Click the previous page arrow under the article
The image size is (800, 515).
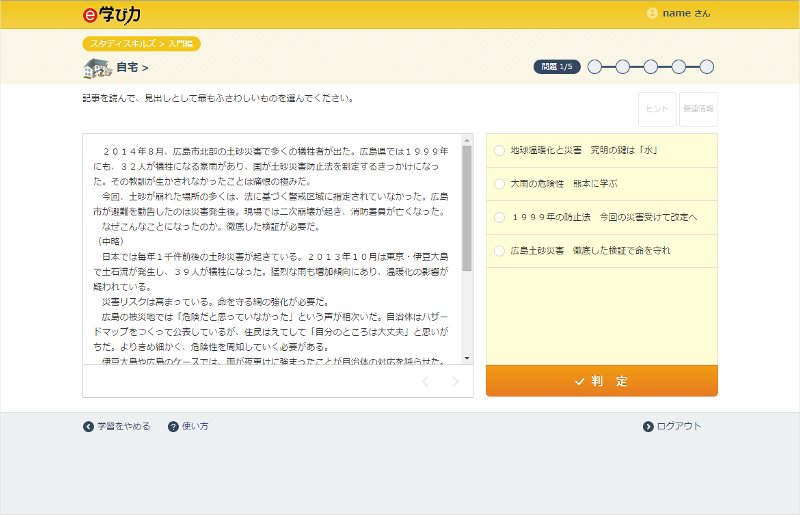pos(425,381)
